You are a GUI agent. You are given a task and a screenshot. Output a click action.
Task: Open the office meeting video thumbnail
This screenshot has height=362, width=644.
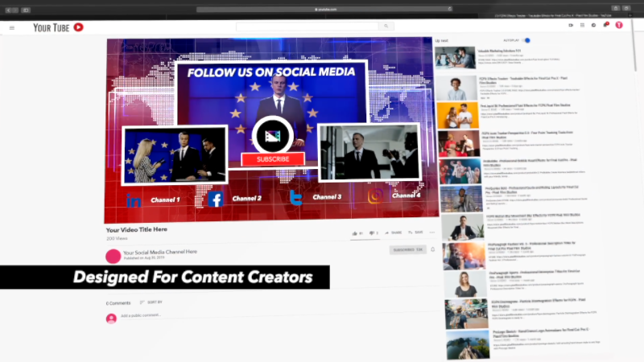click(455, 57)
